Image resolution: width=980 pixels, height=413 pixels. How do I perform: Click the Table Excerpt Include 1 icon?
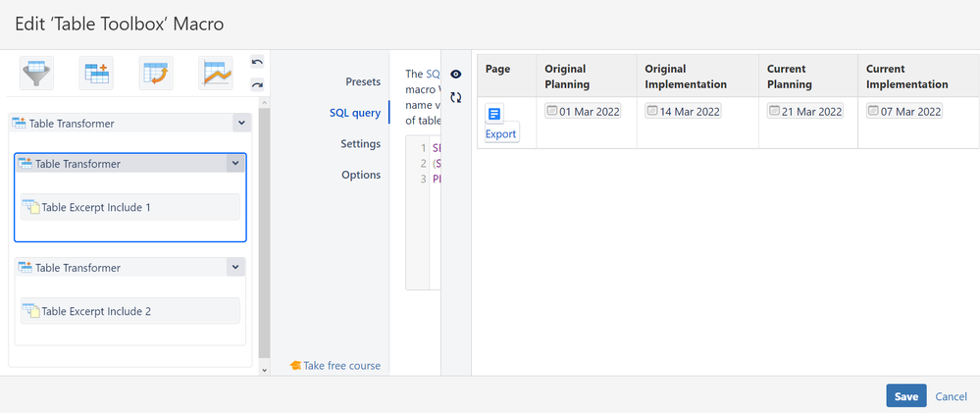[x=31, y=207]
